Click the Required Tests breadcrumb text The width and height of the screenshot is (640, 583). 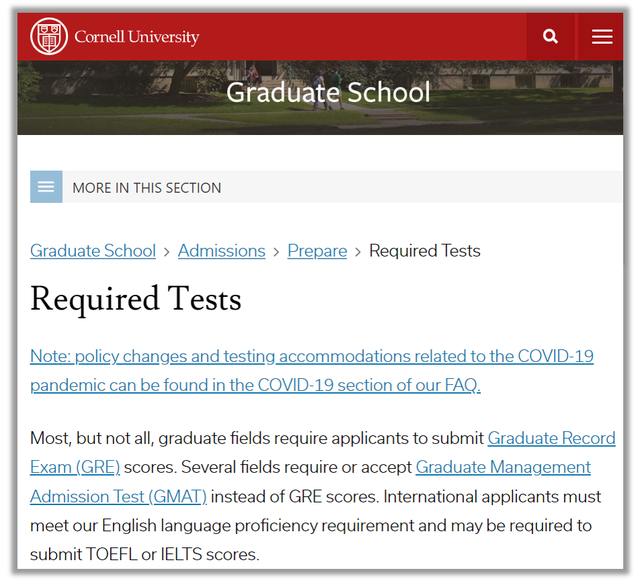click(424, 251)
